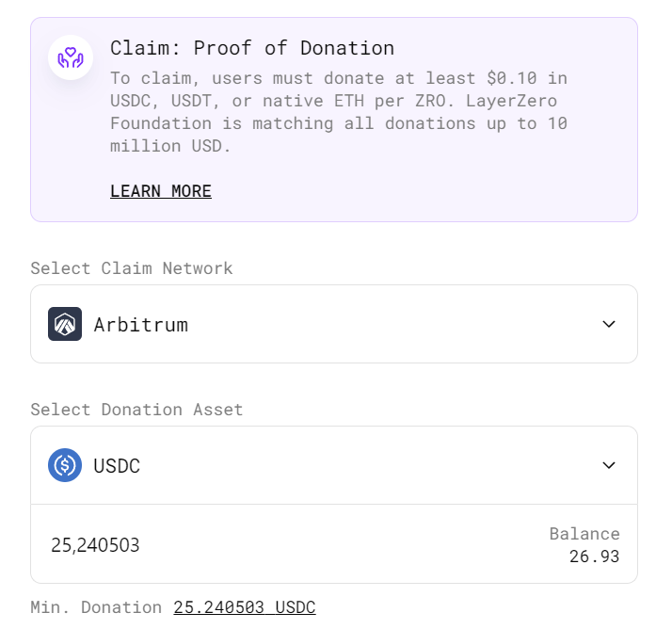Click the donation hands-and-heart icon
This screenshot has height=629, width=672.
[x=71, y=57]
